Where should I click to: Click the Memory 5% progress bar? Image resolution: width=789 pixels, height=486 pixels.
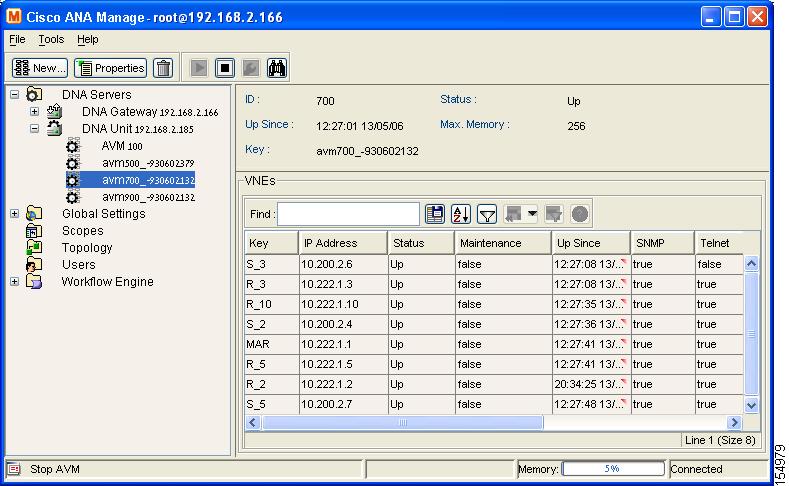pos(613,469)
